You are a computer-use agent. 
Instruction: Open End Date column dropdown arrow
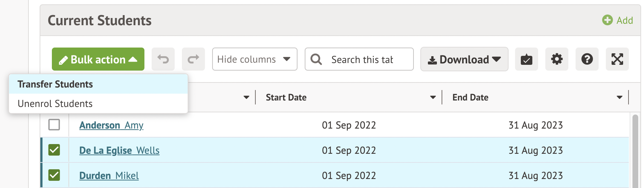(620, 98)
